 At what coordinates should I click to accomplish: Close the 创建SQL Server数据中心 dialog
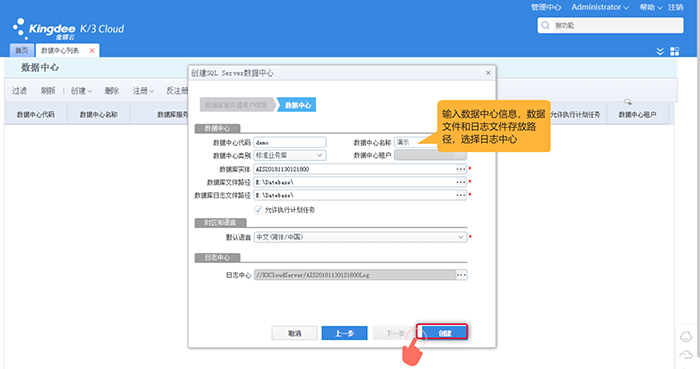point(488,73)
